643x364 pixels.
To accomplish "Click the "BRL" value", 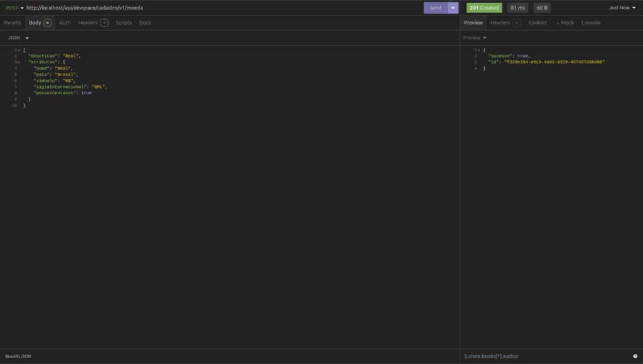I will pos(99,87).
